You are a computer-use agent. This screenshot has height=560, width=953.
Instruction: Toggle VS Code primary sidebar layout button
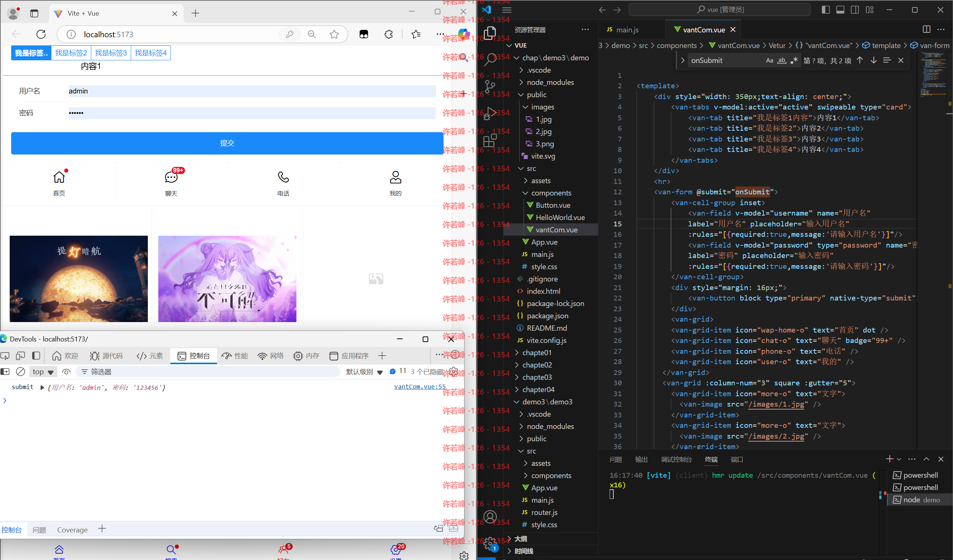pos(826,10)
